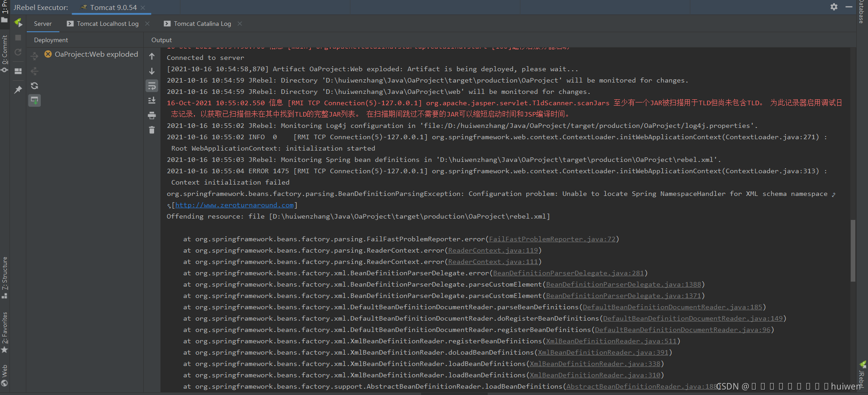Open XmlBeanDefinitionReader.java:310 link
868x395 pixels.
coord(595,375)
